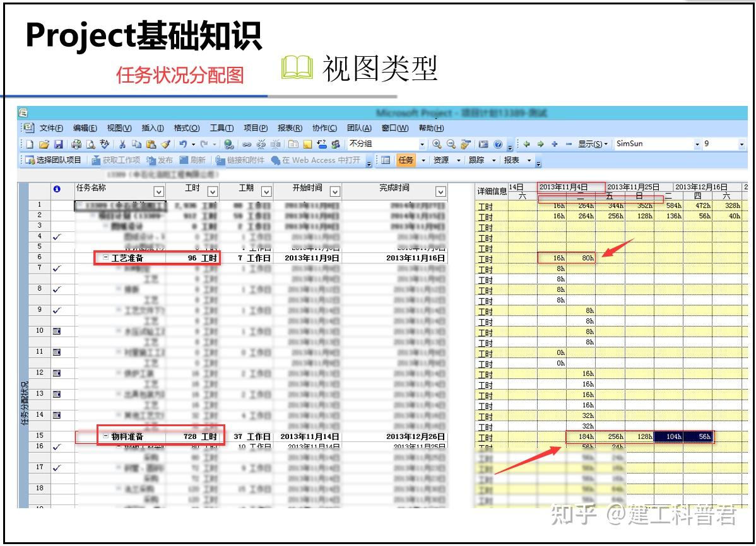Screen dimensions: 756x546
Task: Click the Cut scissors icon
Action: [122, 144]
